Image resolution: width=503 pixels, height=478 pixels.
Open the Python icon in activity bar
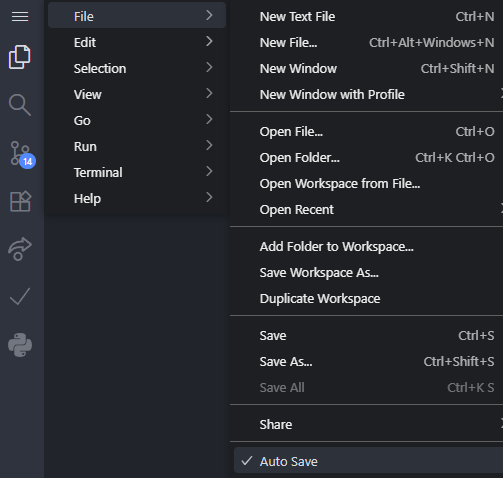[x=20, y=345]
